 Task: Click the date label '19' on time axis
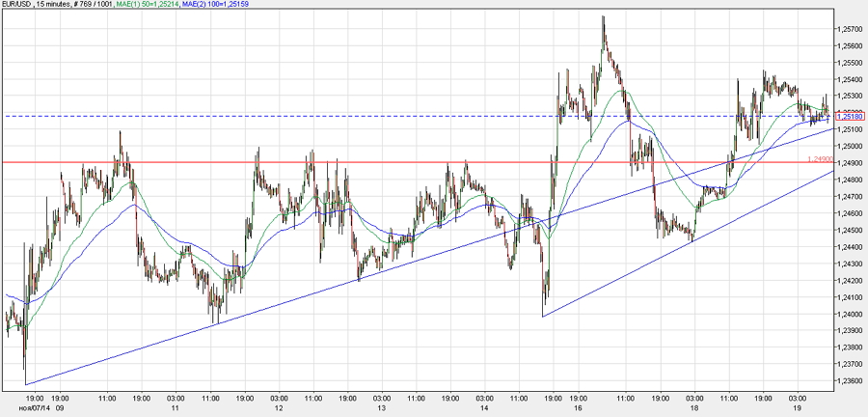coord(798,407)
